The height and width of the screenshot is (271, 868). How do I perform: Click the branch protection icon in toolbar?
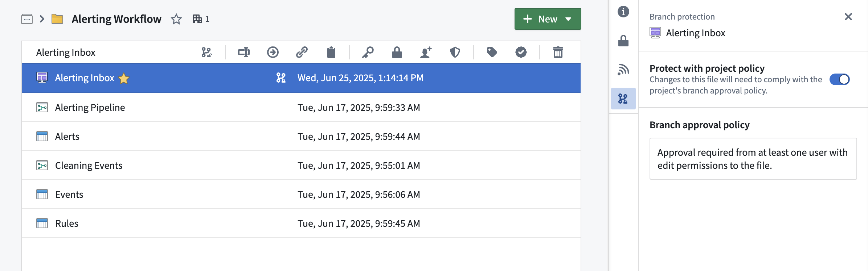tap(206, 53)
